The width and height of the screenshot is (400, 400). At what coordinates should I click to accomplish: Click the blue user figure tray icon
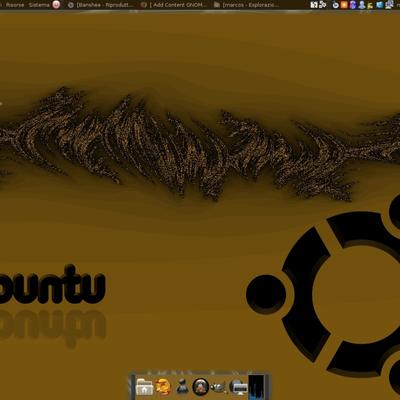pyautogui.click(x=362, y=5)
